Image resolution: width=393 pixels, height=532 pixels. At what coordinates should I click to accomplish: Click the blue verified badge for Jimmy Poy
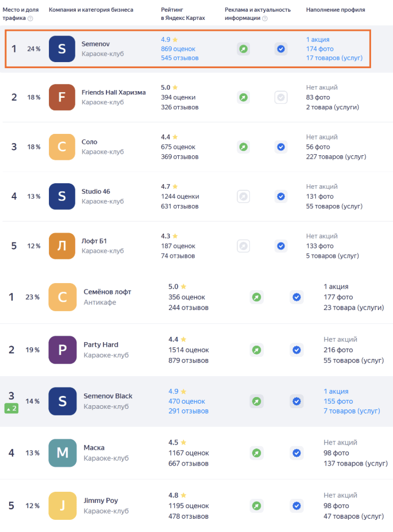[296, 506]
